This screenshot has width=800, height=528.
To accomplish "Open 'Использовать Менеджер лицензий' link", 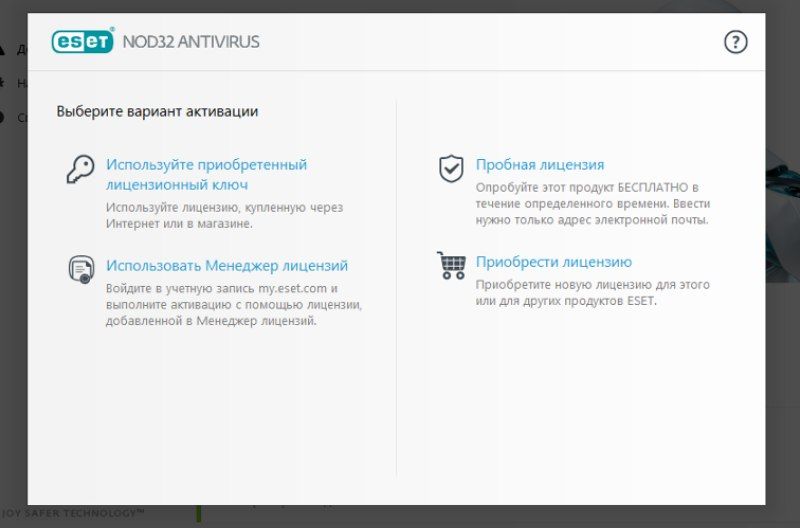I will point(227,265).
